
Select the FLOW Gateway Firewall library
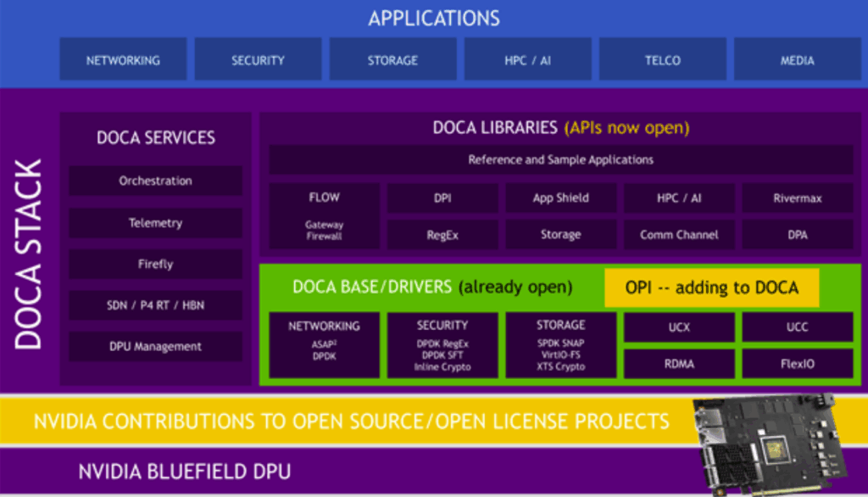(x=324, y=216)
